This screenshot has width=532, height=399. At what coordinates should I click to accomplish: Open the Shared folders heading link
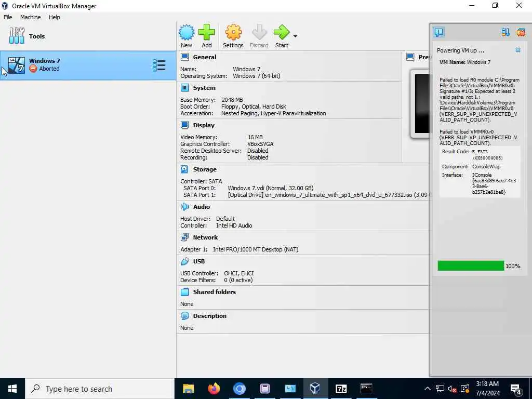coord(215,292)
